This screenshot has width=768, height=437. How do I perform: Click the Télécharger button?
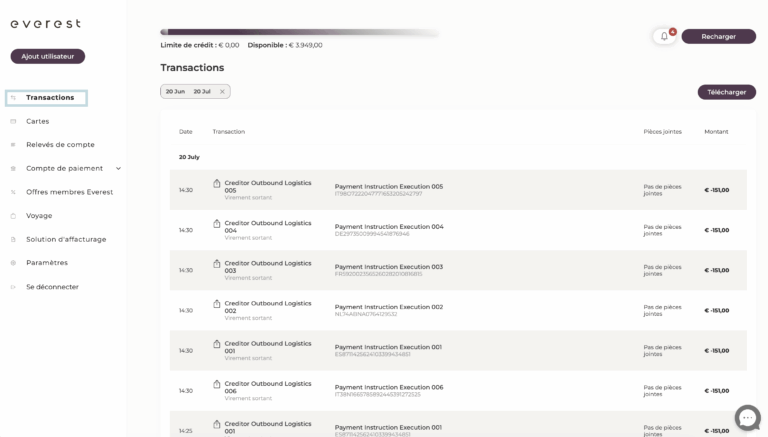[726, 92]
